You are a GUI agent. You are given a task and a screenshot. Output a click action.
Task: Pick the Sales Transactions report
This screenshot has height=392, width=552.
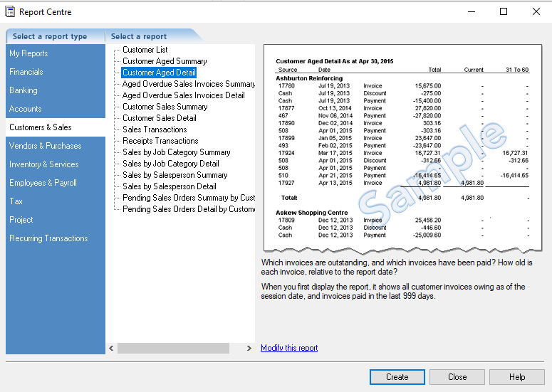pyautogui.click(x=155, y=129)
